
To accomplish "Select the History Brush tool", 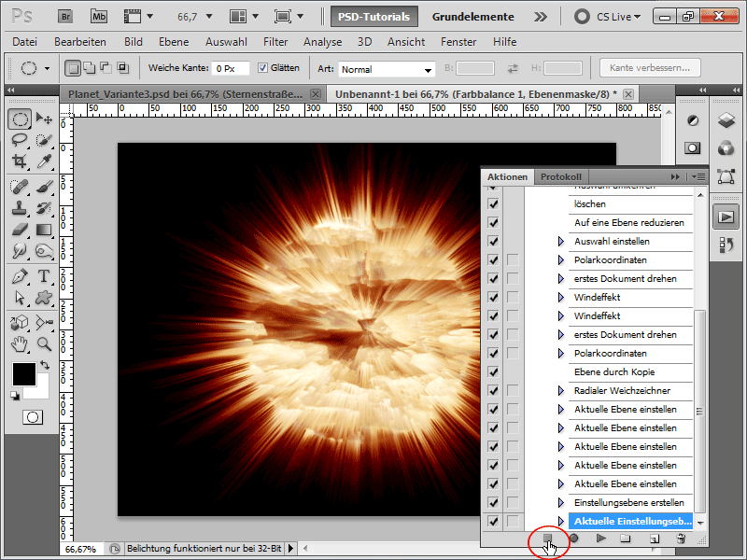I will coord(44,208).
